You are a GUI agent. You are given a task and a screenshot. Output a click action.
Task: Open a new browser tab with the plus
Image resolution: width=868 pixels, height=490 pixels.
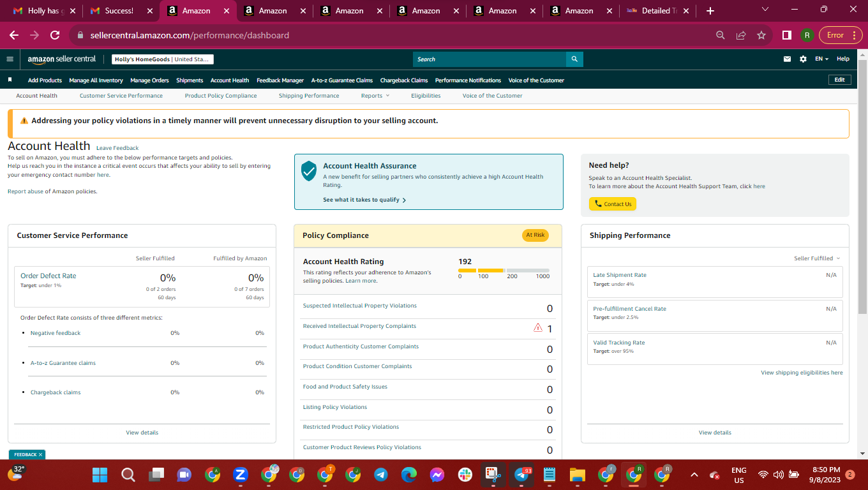coord(710,11)
